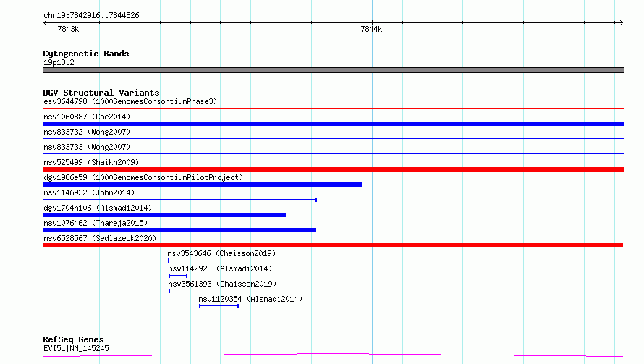Open the nsv833732 (Wong2007) variant label

(87, 132)
